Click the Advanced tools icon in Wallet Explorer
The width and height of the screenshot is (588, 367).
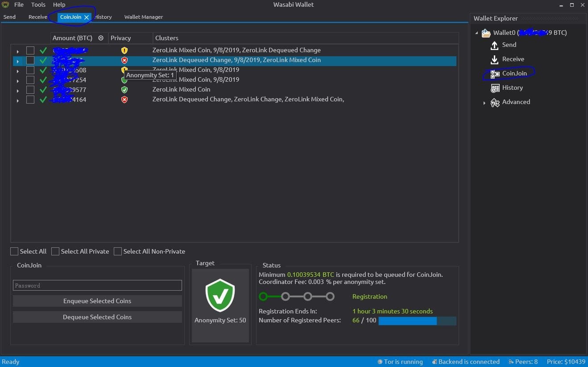click(x=495, y=102)
